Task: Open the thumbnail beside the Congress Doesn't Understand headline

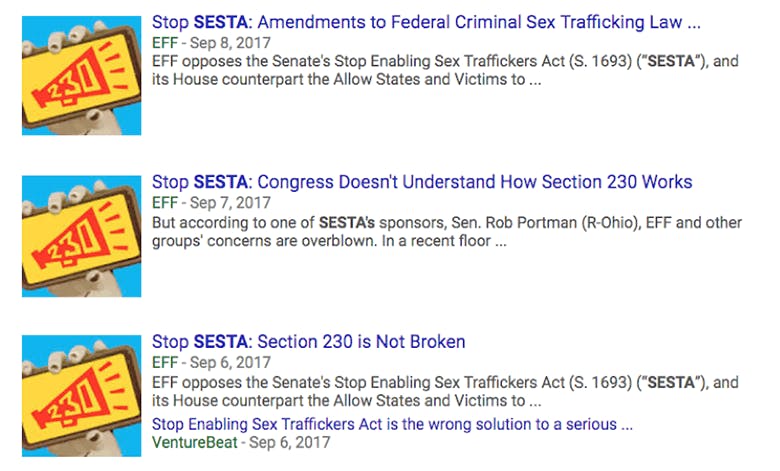Action: click(82, 236)
